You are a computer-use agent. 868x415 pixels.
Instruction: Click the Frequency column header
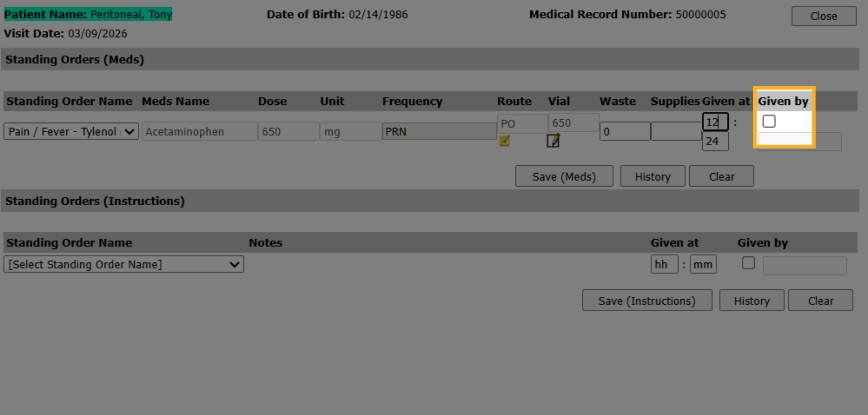412,101
